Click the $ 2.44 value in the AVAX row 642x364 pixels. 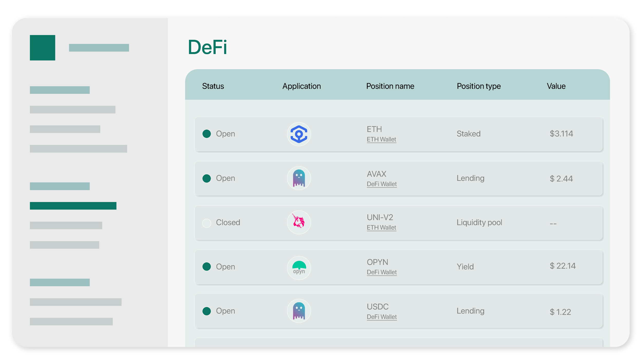[561, 179]
